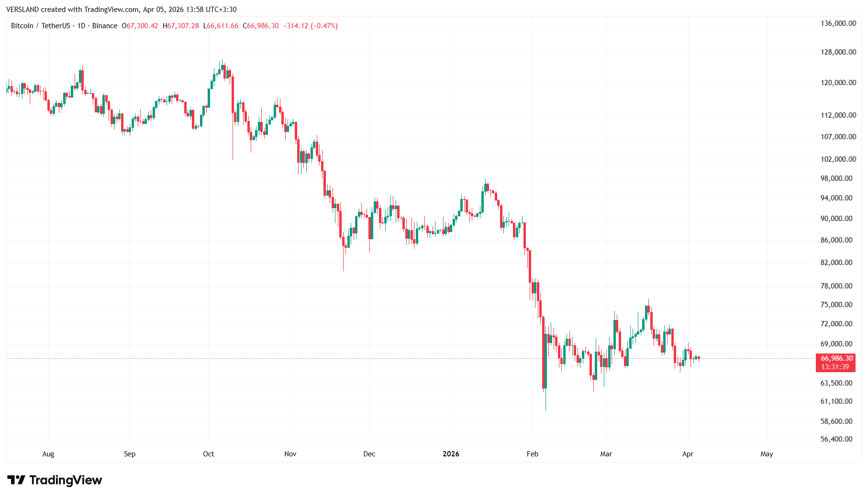868x498 pixels.
Task: Click the −314.12 (−0.47%) change value
Action: [x=310, y=26]
